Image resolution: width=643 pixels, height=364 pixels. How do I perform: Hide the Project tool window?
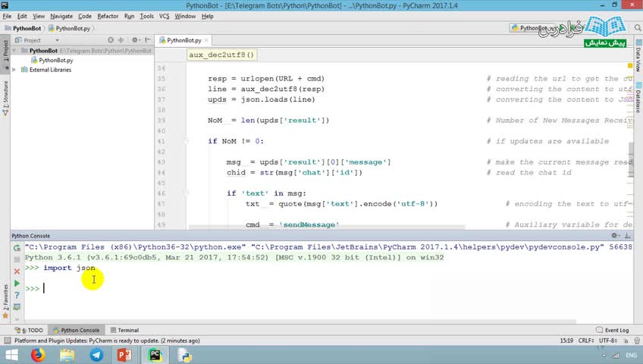pyautogui.click(x=148, y=40)
